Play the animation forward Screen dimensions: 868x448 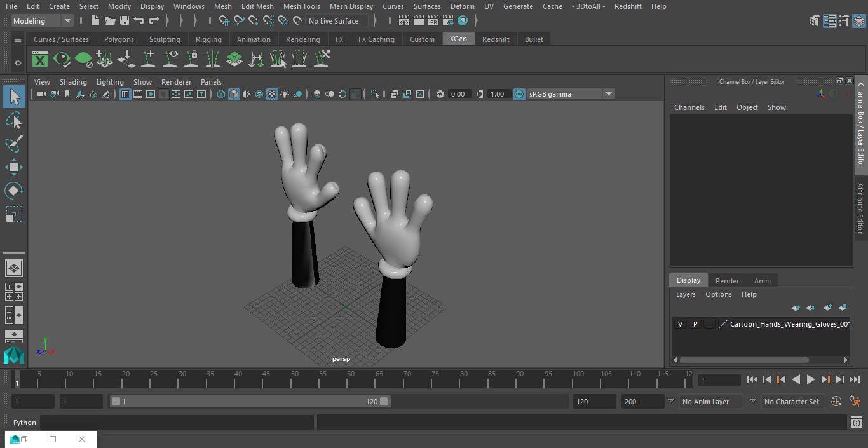tap(810, 379)
